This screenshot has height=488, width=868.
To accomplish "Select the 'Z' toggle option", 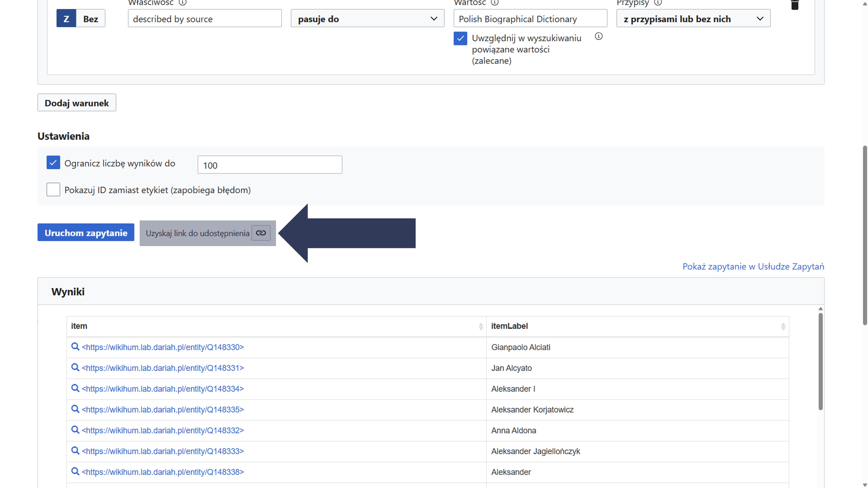I will click(66, 19).
